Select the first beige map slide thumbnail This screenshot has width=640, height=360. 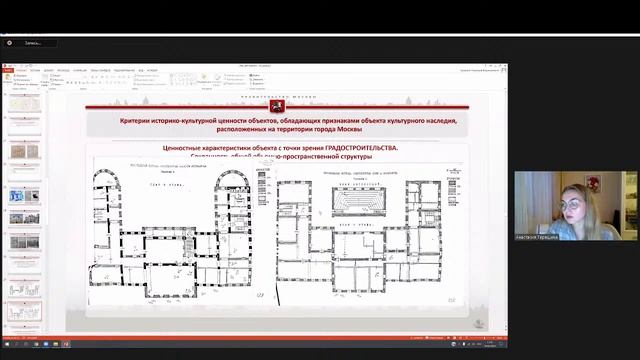tap(24, 103)
